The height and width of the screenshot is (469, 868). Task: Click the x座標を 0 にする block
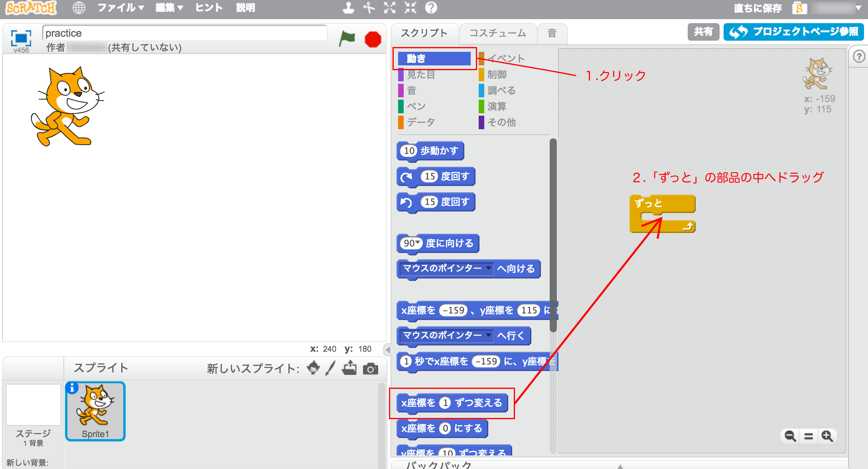point(442,428)
